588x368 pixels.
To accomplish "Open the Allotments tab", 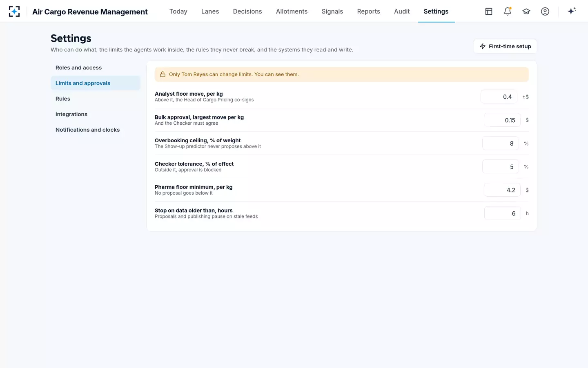I will coord(292,11).
